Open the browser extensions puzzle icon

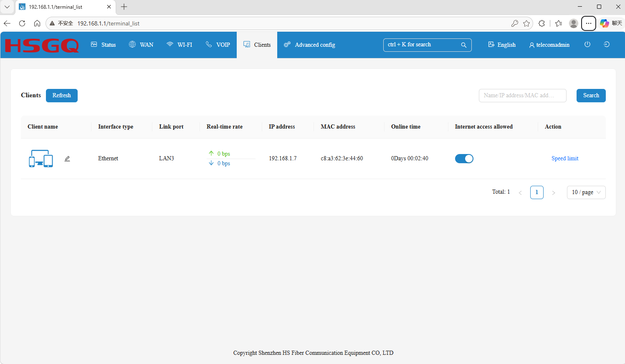(542, 23)
